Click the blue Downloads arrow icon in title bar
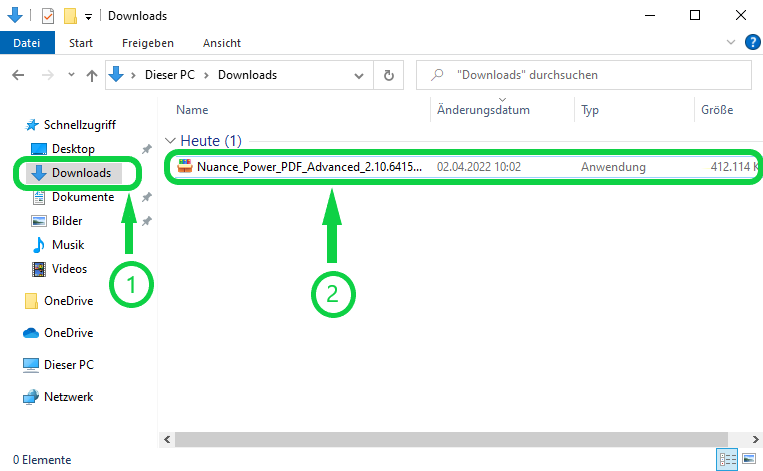 click(15, 15)
